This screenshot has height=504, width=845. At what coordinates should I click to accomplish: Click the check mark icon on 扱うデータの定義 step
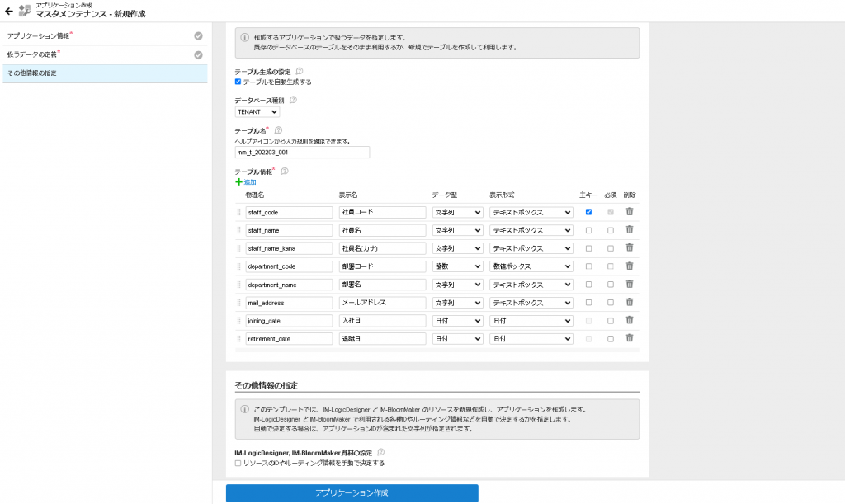coord(198,55)
